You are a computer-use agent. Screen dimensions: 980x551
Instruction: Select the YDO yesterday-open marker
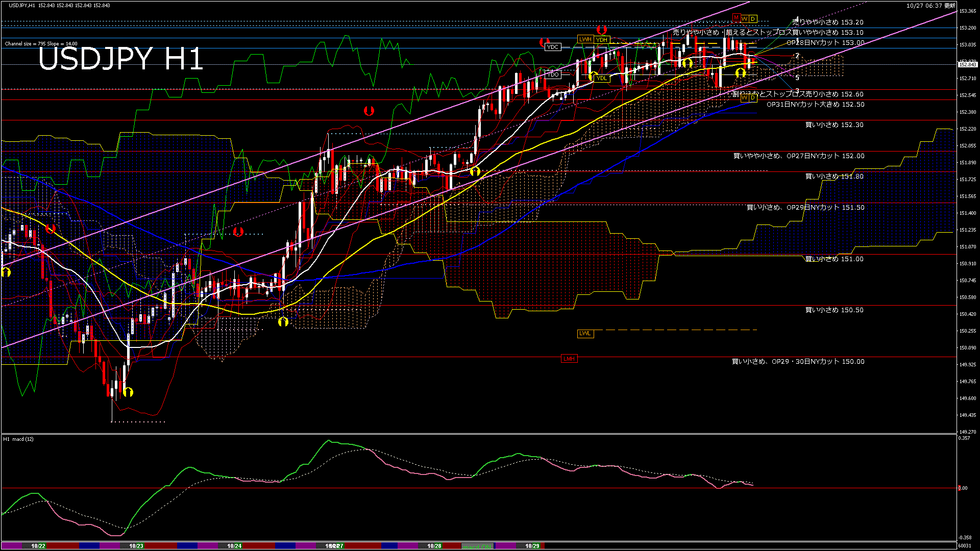click(553, 74)
